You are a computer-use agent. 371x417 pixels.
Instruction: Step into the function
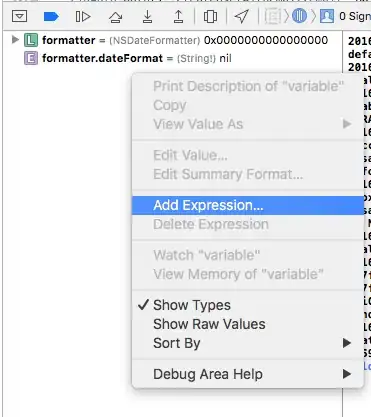[147, 16]
